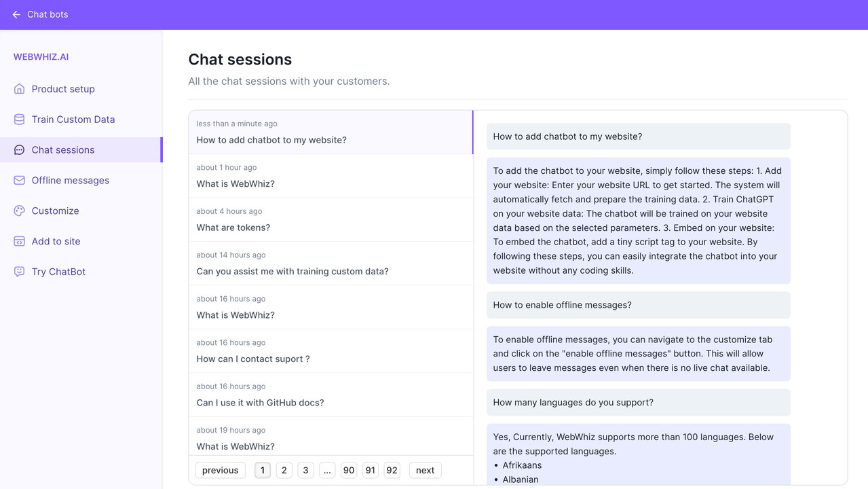Click the smiley chat icon for Try ChatBot
Screen dimensions: 868x489
point(19,272)
